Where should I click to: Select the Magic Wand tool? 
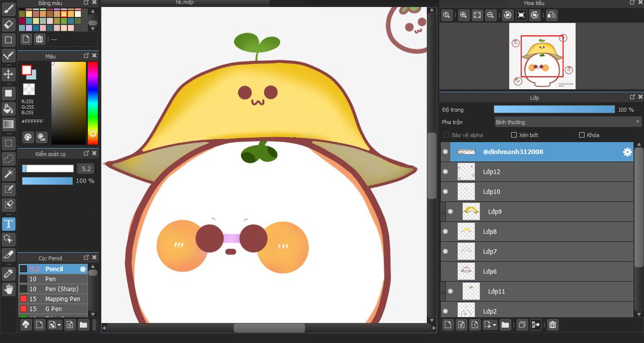pyautogui.click(x=9, y=174)
